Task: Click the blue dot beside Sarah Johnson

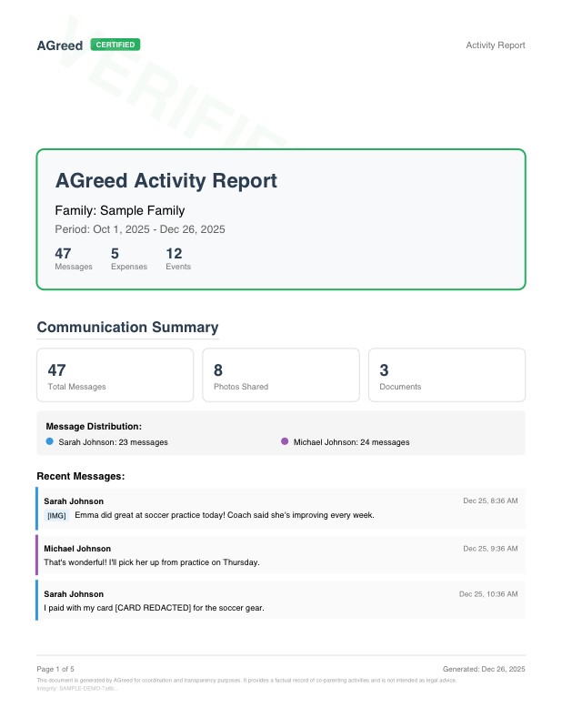Action: (50, 441)
